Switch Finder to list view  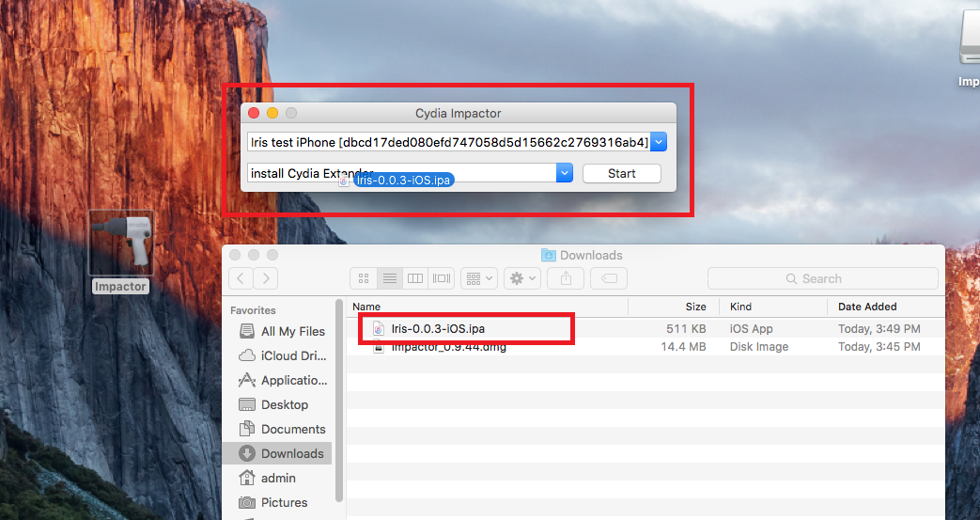pos(389,278)
